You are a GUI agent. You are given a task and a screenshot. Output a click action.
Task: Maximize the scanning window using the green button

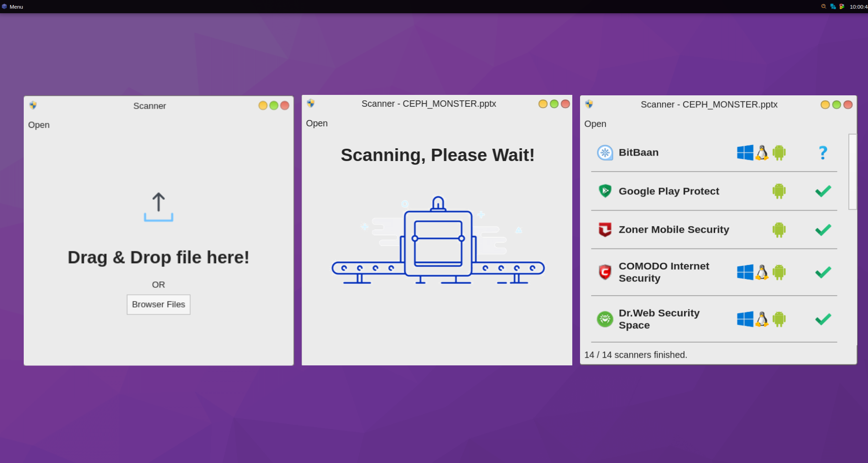coord(554,104)
